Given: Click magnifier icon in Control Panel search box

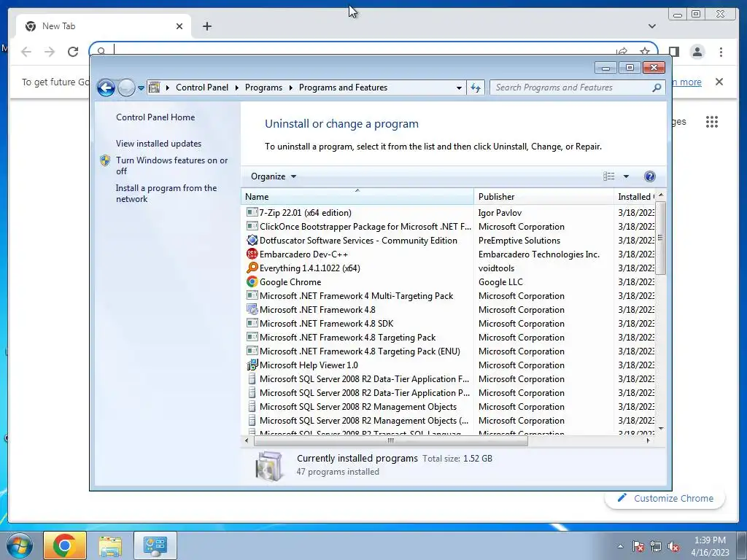Looking at the screenshot, I should point(657,87).
